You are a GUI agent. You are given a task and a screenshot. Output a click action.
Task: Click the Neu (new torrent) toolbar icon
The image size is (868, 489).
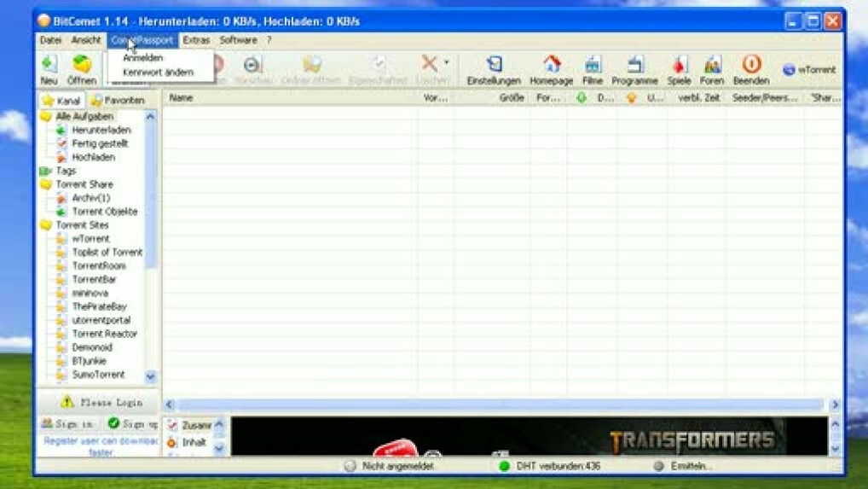49,68
